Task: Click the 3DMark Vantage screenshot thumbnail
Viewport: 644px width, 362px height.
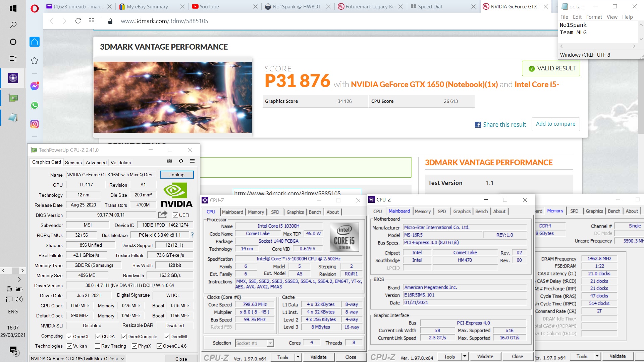Action: click(x=173, y=97)
